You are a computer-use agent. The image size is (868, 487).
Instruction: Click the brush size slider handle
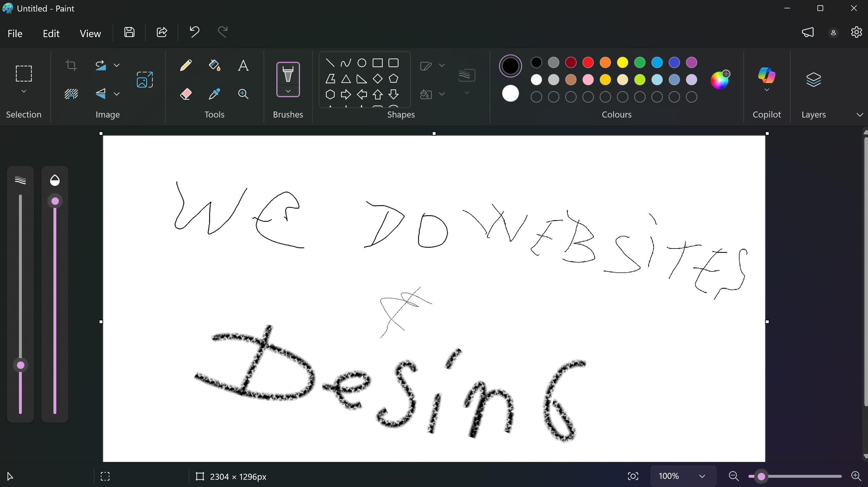coord(20,365)
